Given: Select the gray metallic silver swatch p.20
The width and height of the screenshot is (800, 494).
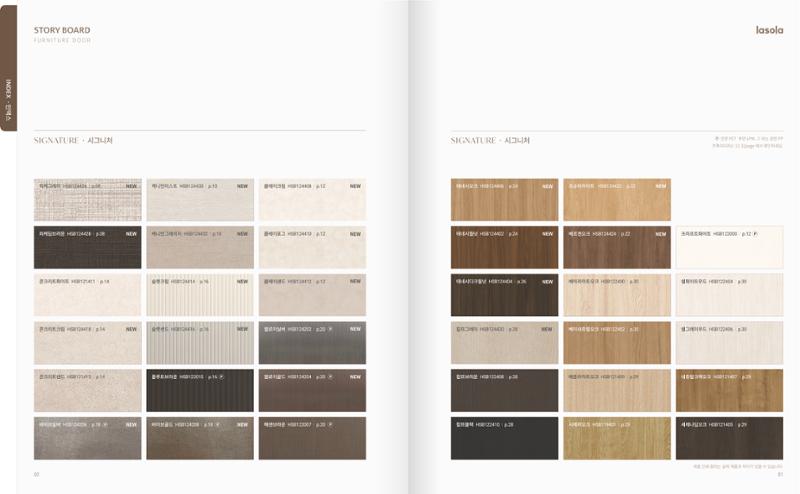Looking at the screenshot, I should coord(312,342).
